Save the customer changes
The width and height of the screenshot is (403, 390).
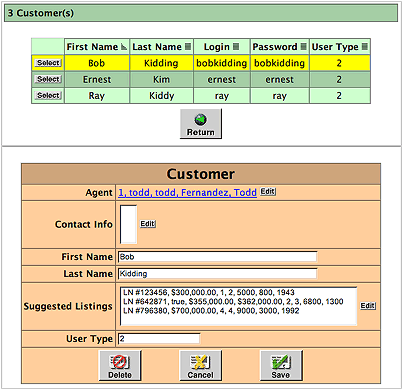[x=281, y=365]
